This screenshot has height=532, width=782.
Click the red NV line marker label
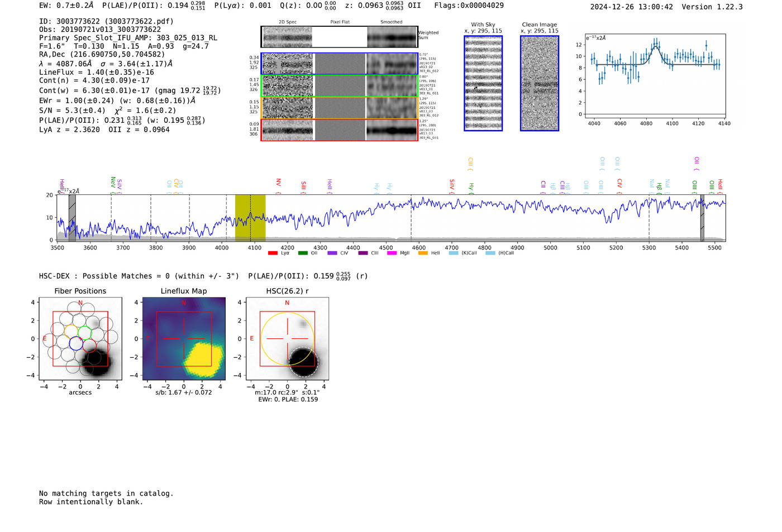click(x=278, y=183)
